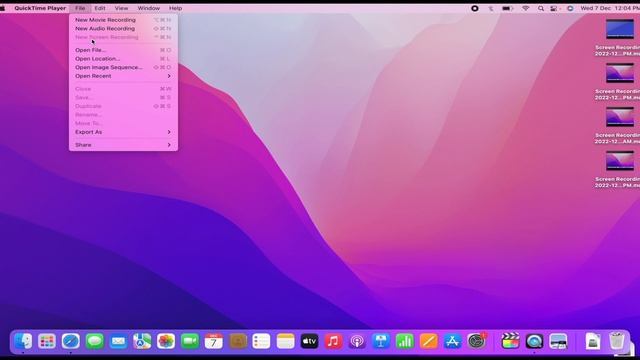Launch Maps from the Dock
This screenshot has height=360, width=640.
tap(142, 341)
